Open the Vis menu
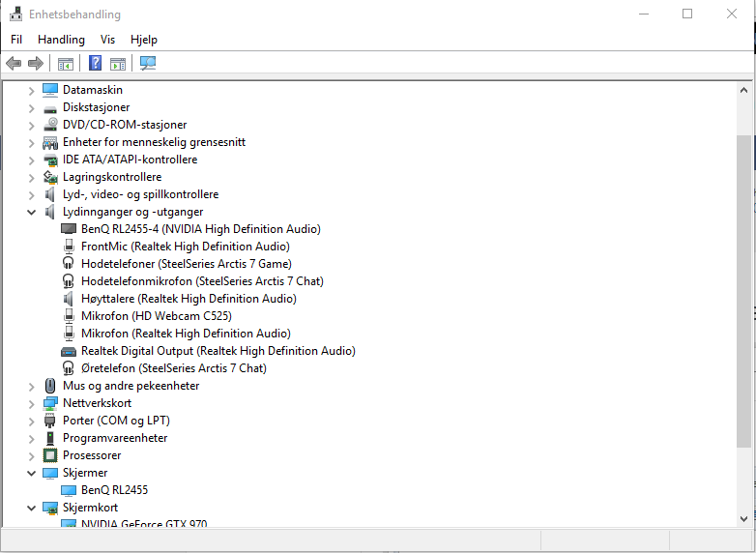Viewport: 756px width, 553px height. [x=107, y=40]
